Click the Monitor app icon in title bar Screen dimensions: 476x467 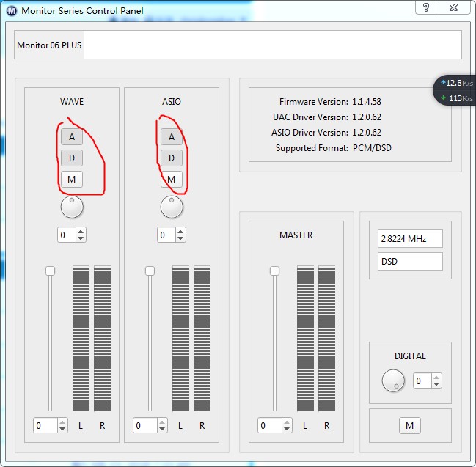[x=11, y=11]
